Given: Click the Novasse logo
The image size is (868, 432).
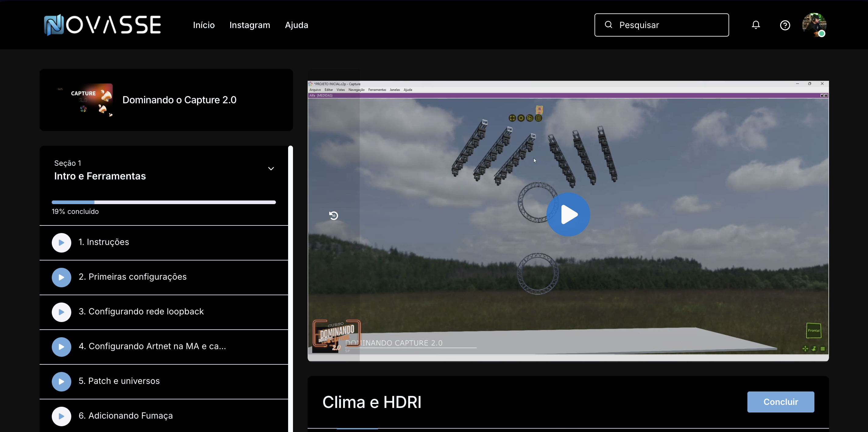Looking at the screenshot, I should point(102,25).
